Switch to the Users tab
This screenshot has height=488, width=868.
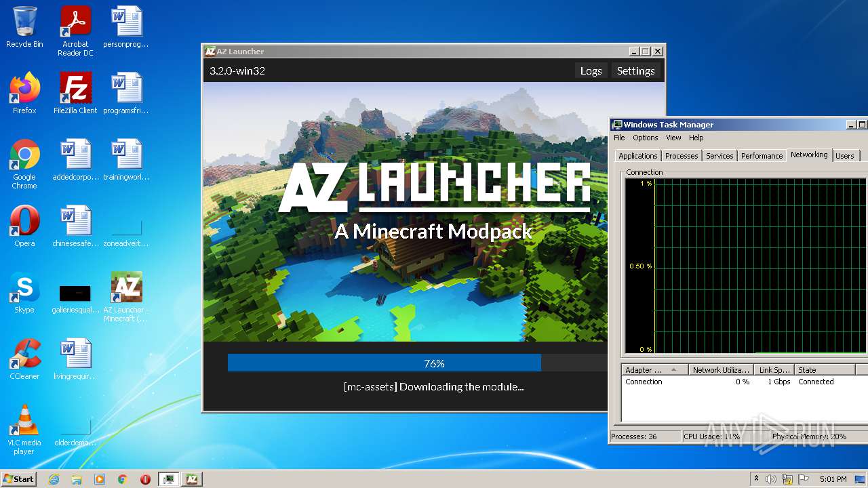[845, 156]
